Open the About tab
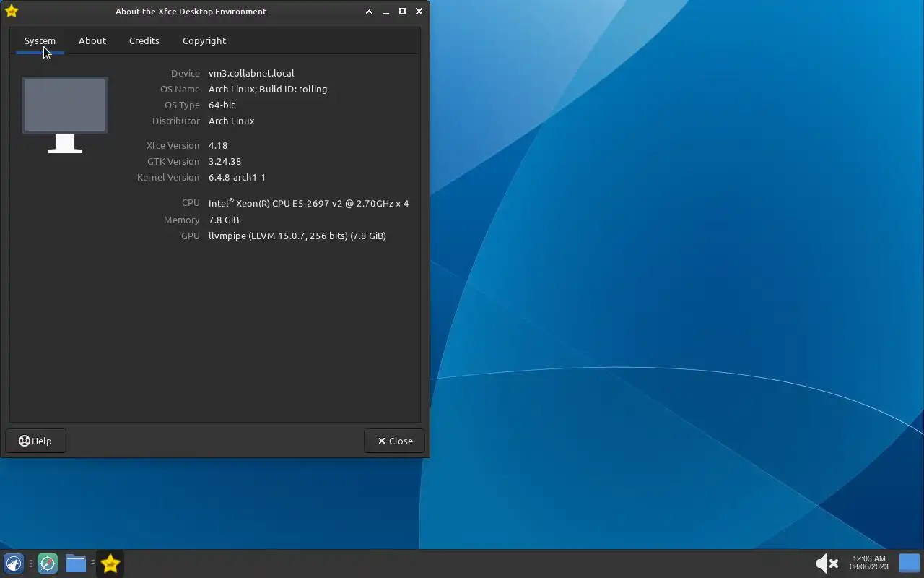Screen dimensions: 924x578 coord(92,40)
